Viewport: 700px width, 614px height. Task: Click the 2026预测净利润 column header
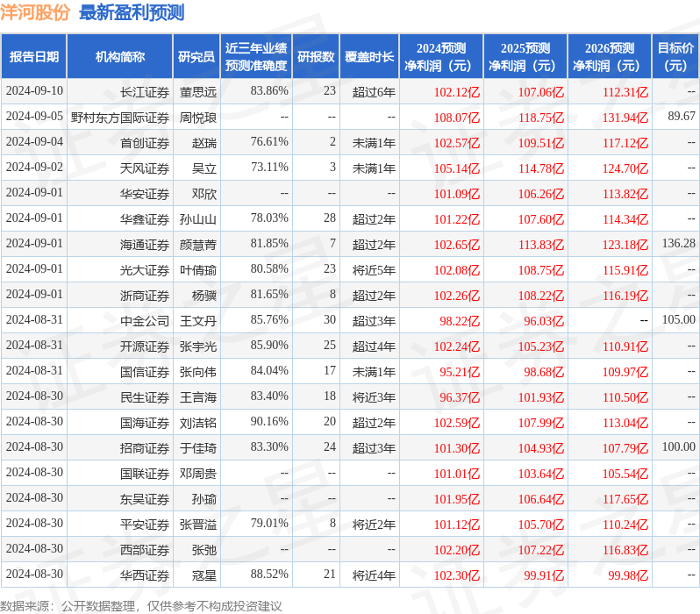[610, 57]
